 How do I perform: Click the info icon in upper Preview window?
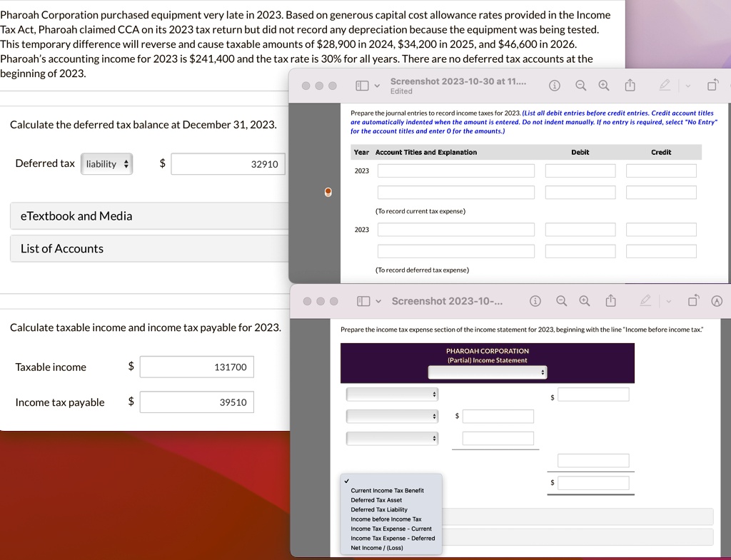coord(554,86)
